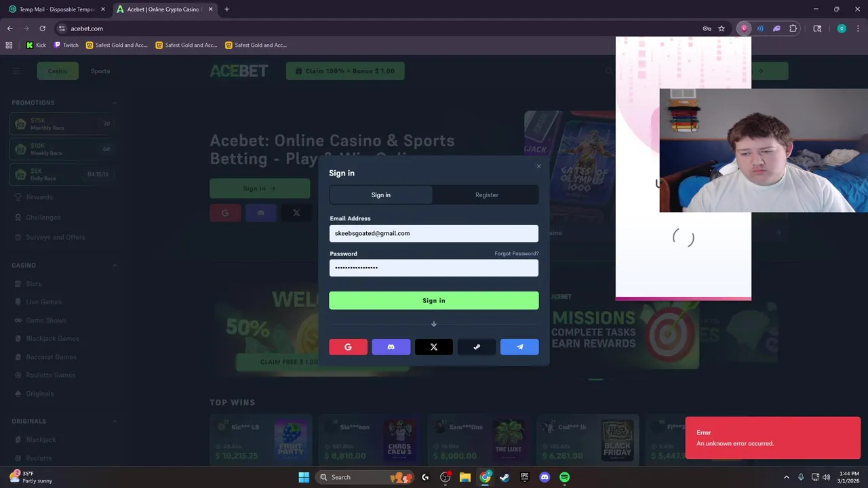Show hidden system tray icons
868x488 pixels.
tap(787, 477)
